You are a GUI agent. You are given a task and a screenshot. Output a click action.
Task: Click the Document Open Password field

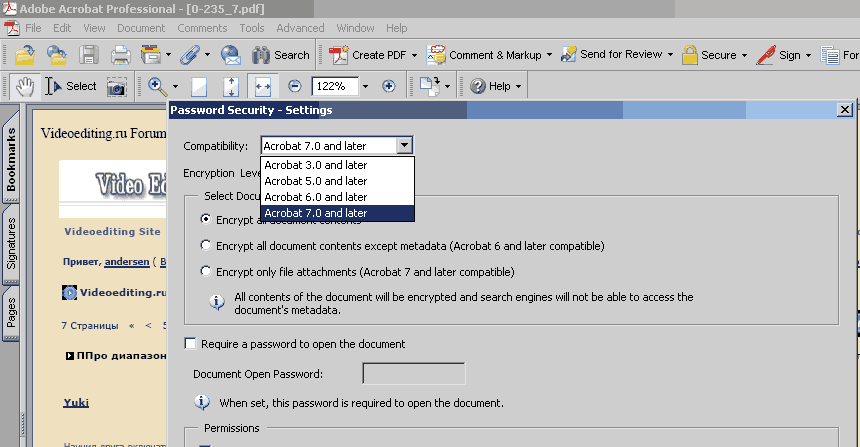tap(414, 374)
